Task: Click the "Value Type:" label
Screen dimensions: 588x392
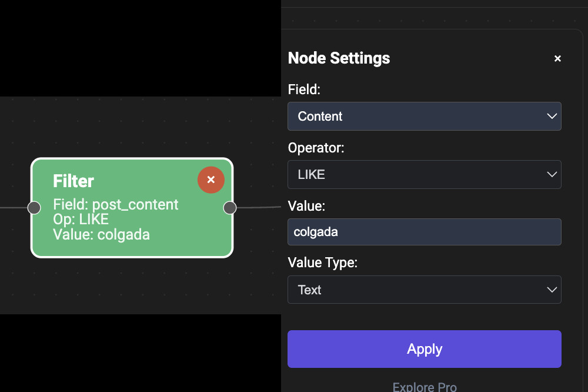Action: coord(322,263)
